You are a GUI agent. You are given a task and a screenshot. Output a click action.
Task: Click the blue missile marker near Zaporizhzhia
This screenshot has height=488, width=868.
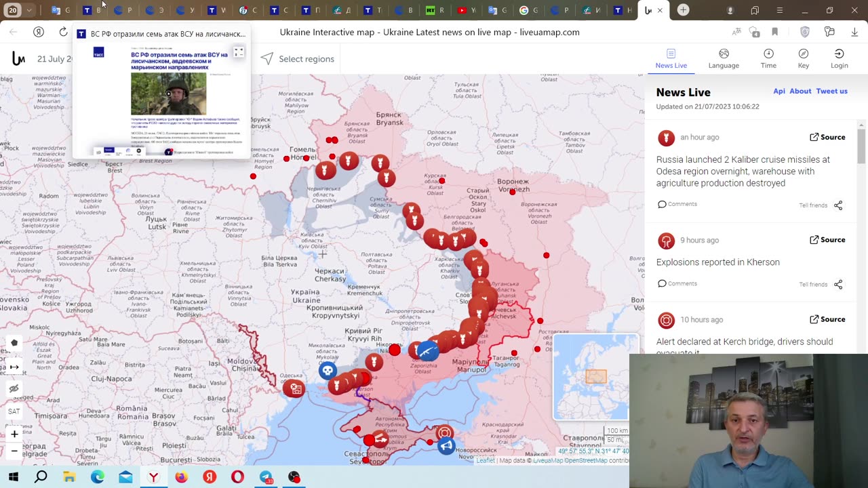428,350
